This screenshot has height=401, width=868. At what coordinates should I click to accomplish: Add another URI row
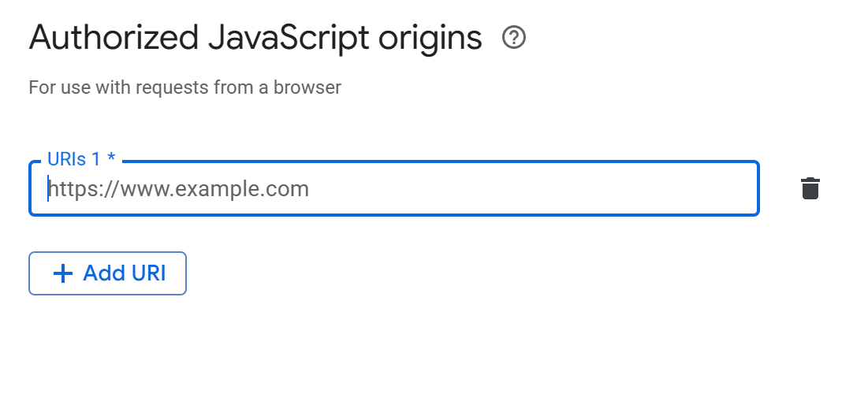click(107, 273)
